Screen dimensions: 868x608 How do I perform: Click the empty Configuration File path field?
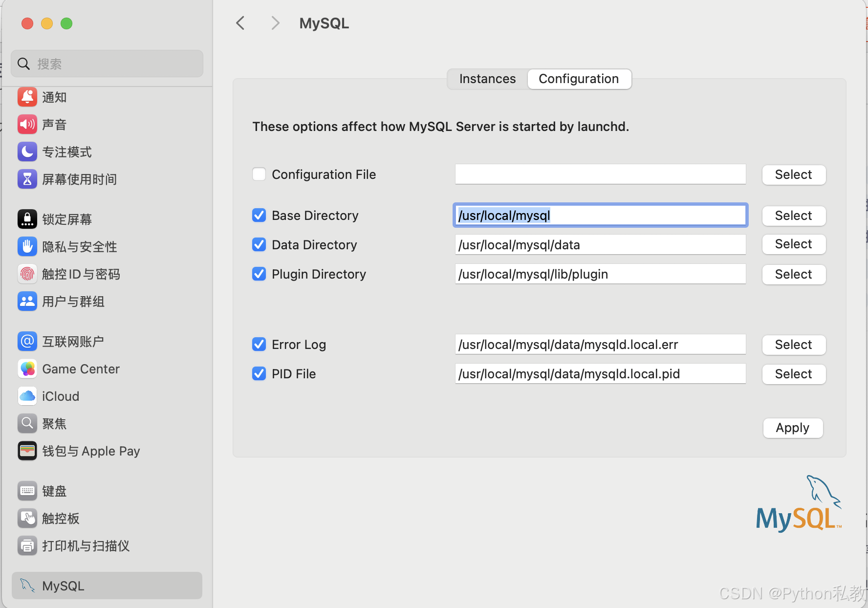600,174
